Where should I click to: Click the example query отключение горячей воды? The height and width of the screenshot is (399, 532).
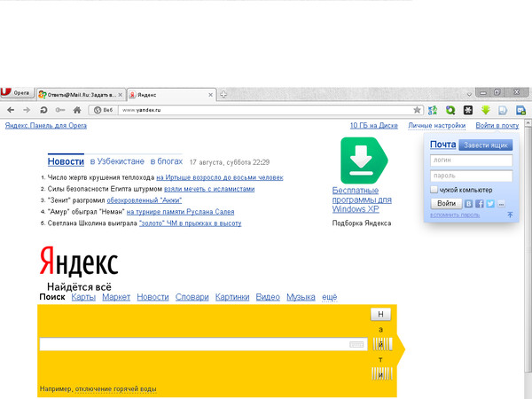115,389
